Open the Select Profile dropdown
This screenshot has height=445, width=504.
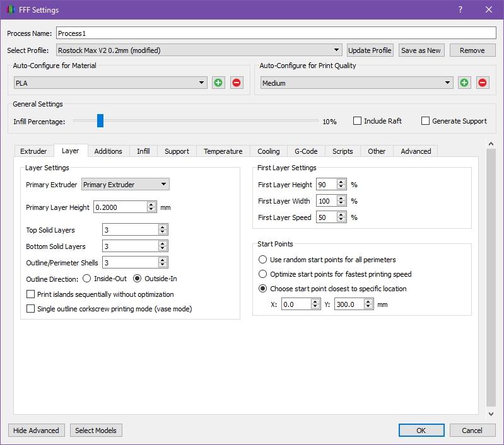[199, 50]
